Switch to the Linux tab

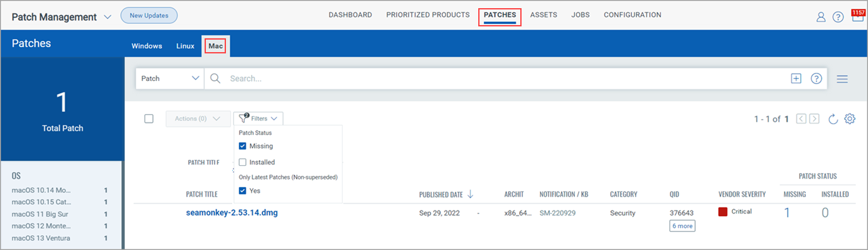click(185, 46)
